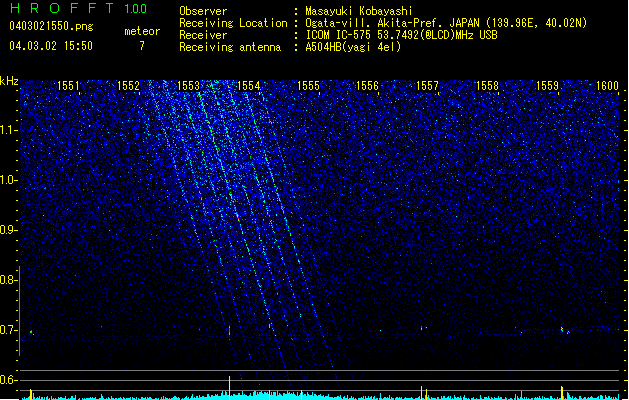Click time axis label 1557
Screen dimensions: 629x400
point(427,86)
